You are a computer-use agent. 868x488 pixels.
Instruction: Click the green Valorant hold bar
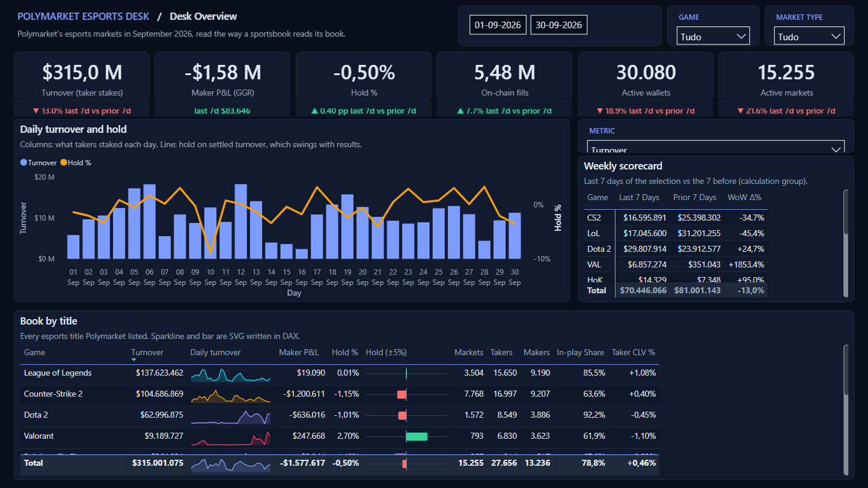coord(417,436)
